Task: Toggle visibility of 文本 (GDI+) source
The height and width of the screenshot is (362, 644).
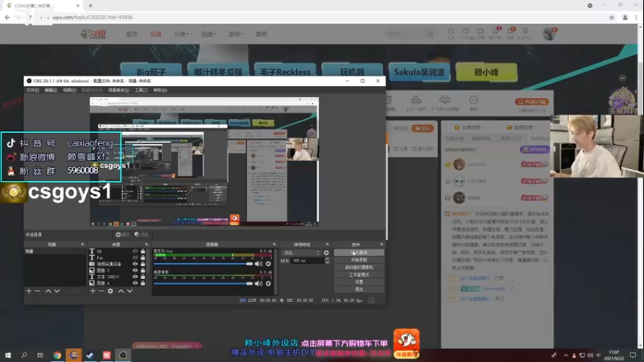Action: tap(134, 277)
